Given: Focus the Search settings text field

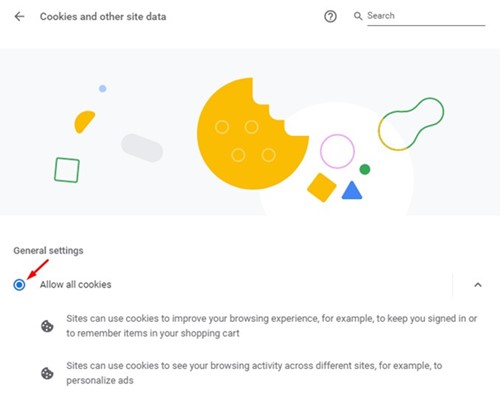Looking at the screenshot, I should pyautogui.click(x=426, y=16).
